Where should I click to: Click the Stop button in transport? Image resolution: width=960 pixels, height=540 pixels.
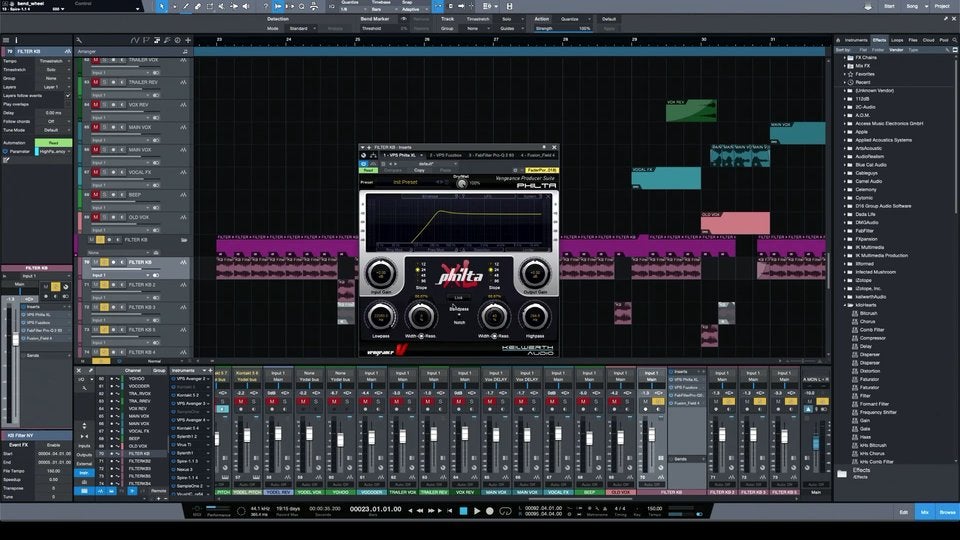click(463, 511)
